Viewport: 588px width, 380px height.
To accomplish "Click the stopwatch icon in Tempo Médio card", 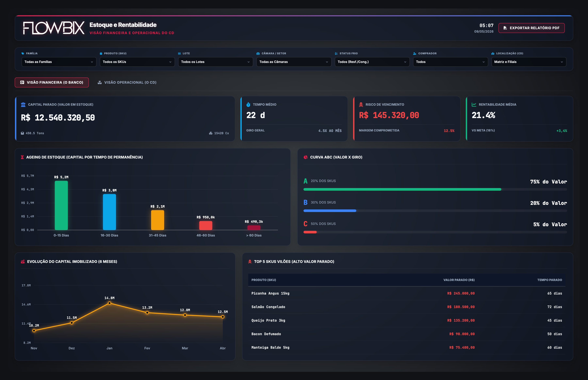I will pyautogui.click(x=248, y=105).
